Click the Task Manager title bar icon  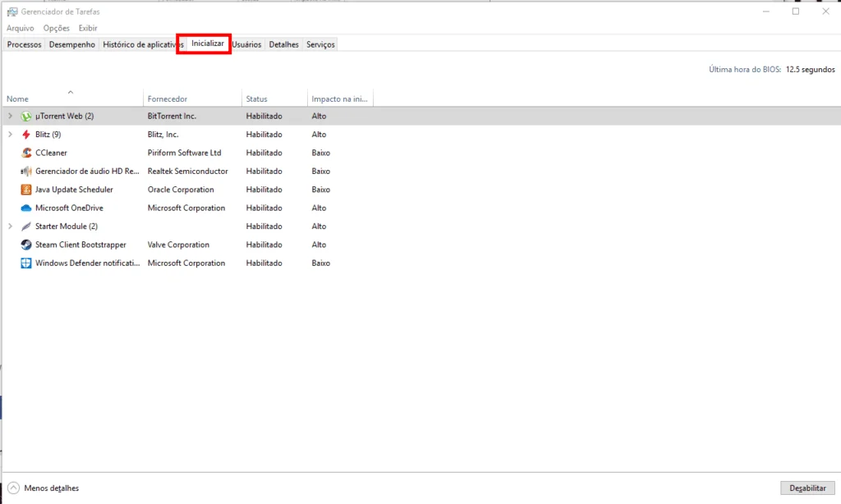click(x=11, y=11)
